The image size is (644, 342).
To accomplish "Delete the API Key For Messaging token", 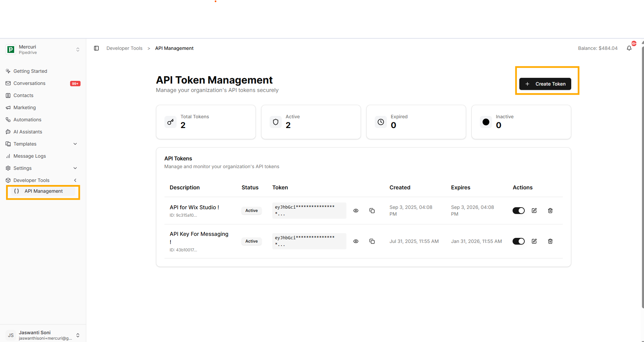I will pyautogui.click(x=550, y=241).
